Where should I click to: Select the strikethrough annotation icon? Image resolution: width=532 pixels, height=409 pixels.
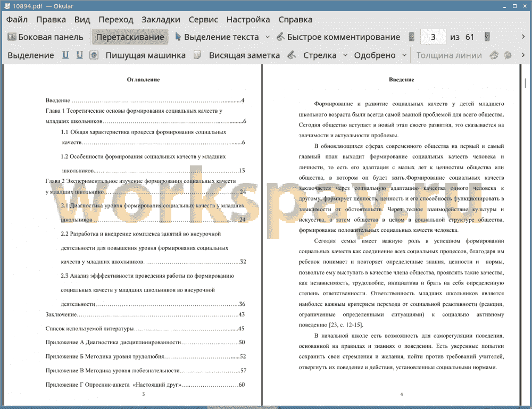[x=94, y=55]
